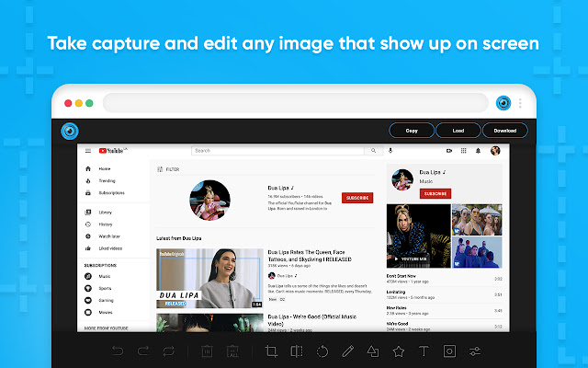
Task: Click the Load button
Action: [x=458, y=131]
